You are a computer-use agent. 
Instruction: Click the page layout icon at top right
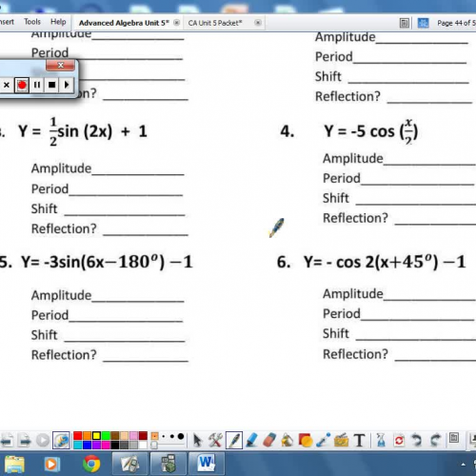[404, 23]
